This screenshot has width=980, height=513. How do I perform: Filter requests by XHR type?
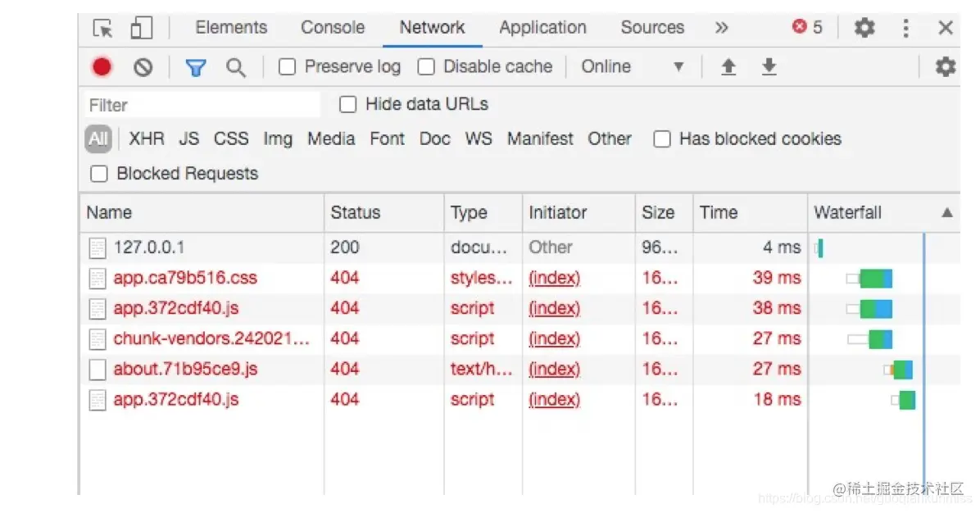147,139
